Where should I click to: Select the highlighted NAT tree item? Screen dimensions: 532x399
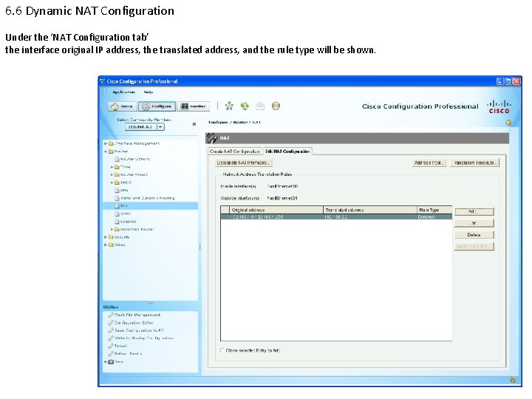point(150,206)
